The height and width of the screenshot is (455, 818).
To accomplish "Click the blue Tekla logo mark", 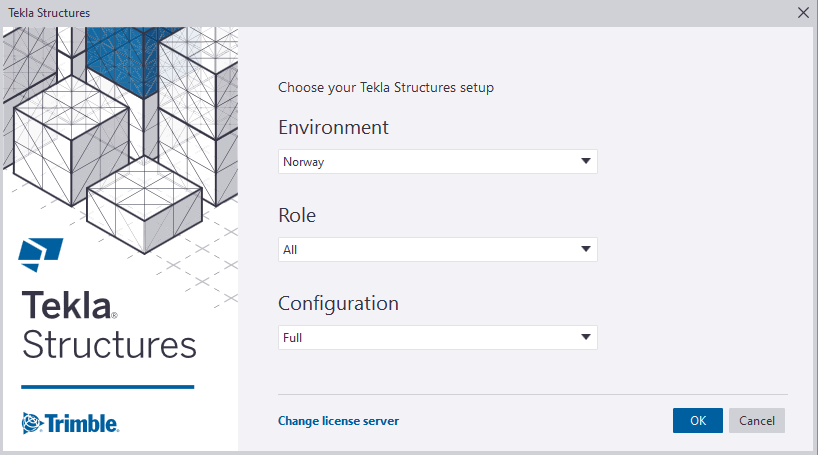I will 41,255.
